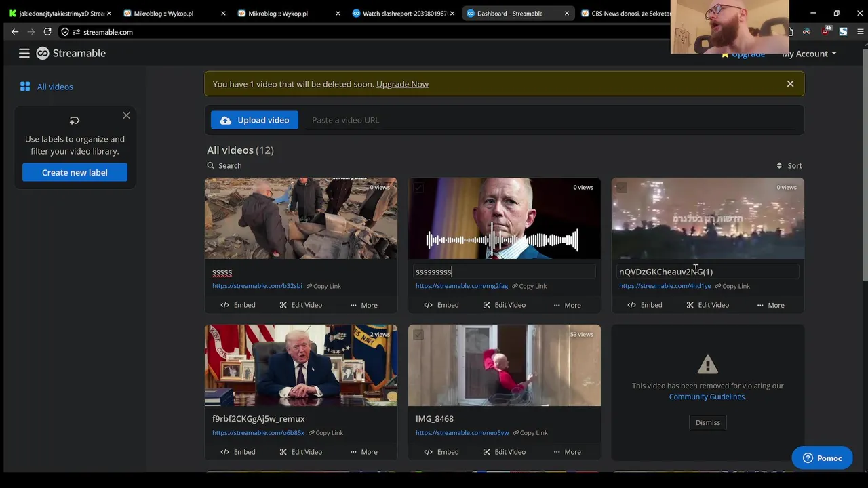Click the Upload video button
Viewport: 868px width, 488px height.
tap(254, 120)
